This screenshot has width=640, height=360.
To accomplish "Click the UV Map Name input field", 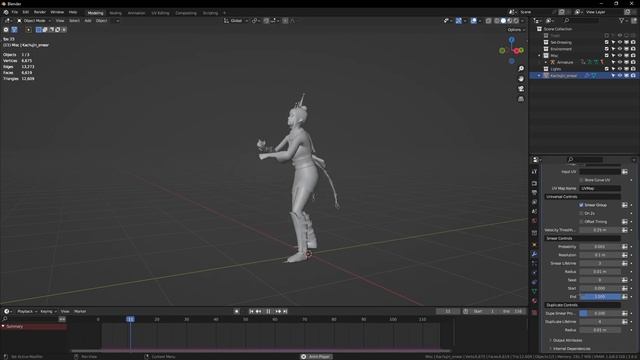I will tap(600, 189).
